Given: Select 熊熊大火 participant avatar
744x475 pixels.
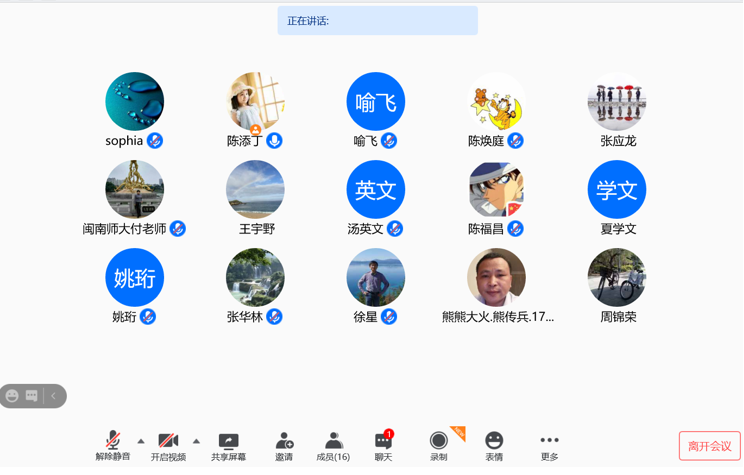Looking at the screenshot, I should [496, 277].
